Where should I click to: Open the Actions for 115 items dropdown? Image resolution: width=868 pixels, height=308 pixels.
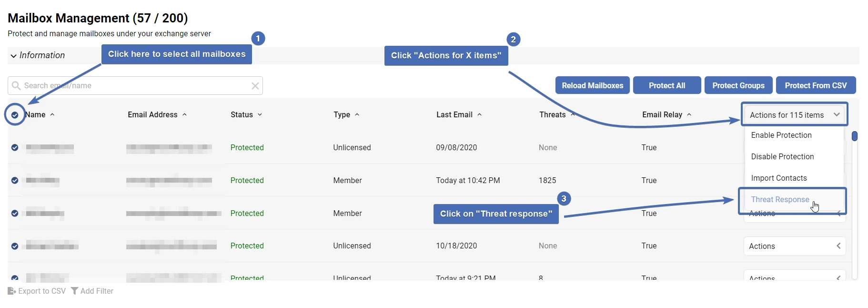coord(794,114)
